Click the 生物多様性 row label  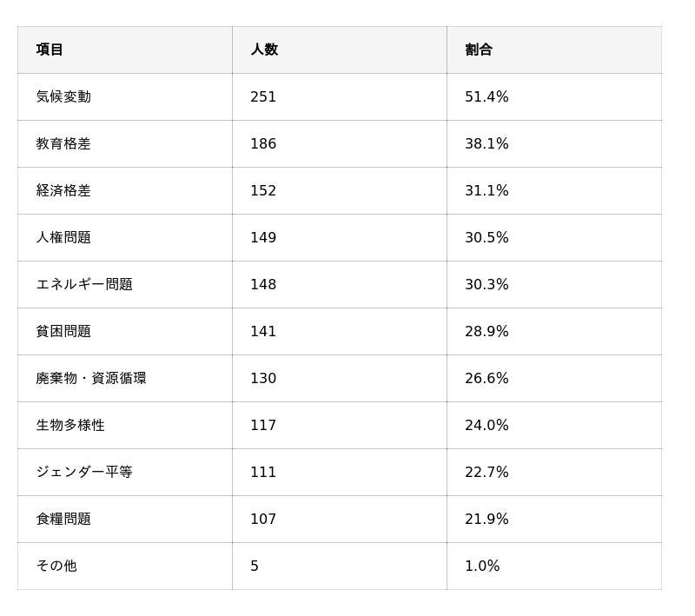(70, 425)
